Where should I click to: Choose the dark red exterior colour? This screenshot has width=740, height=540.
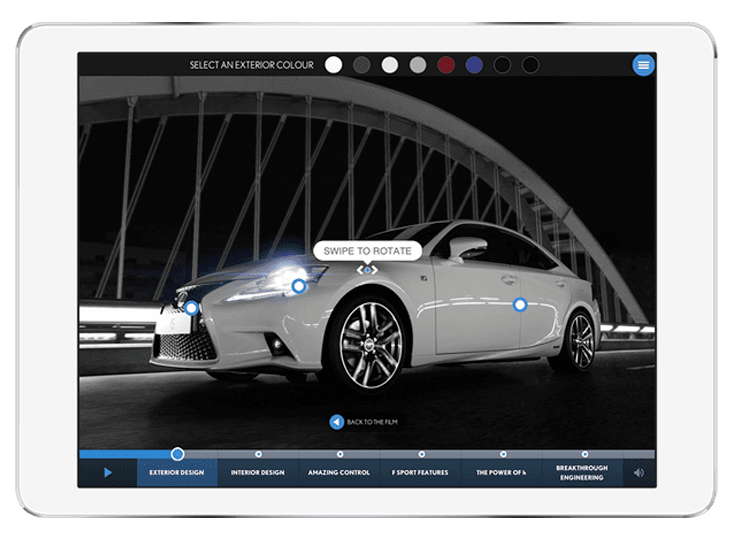point(446,65)
